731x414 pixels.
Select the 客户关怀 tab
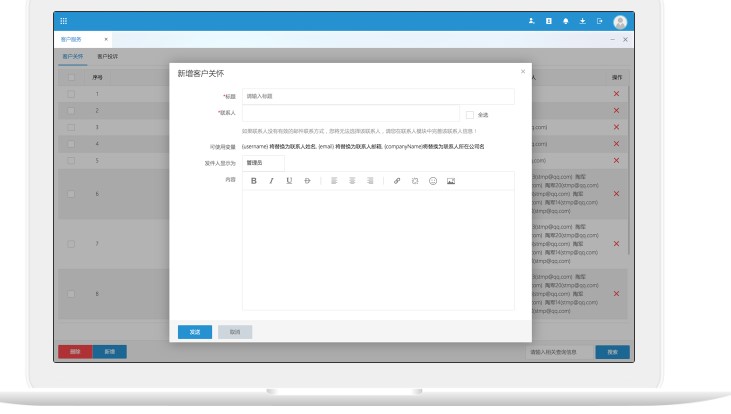point(73,57)
